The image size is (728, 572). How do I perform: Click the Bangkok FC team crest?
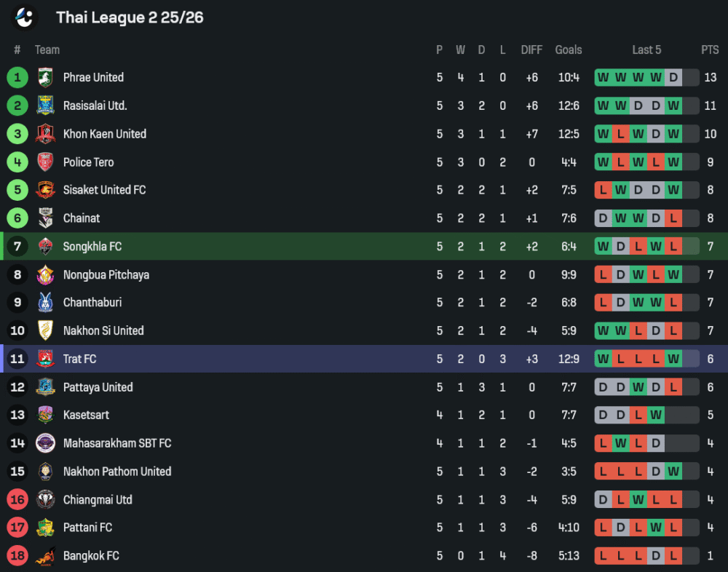[x=45, y=556]
